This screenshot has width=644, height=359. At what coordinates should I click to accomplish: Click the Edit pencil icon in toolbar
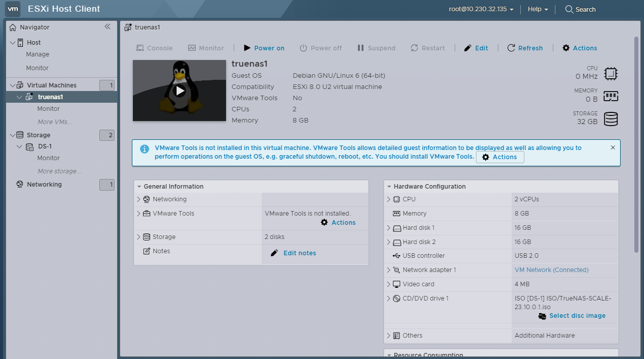(x=468, y=48)
